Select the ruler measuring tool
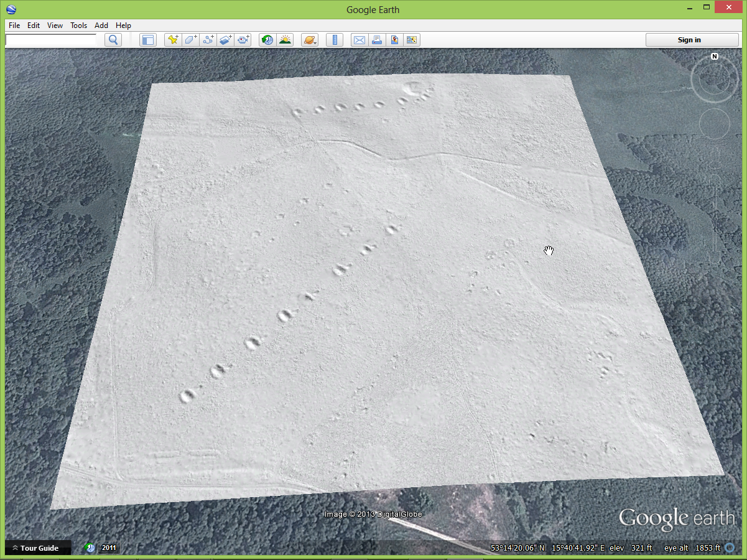The image size is (747, 560). [x=335, y=40]
